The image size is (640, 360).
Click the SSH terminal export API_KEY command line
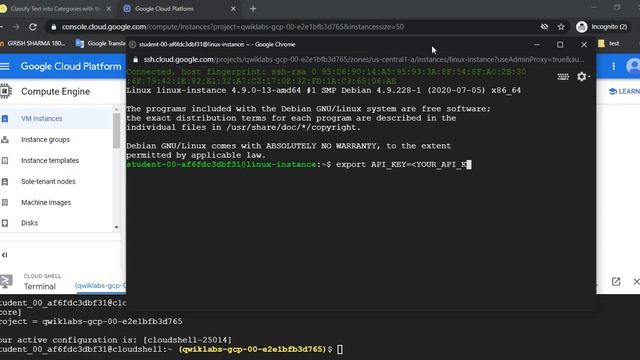[x=299, y=164]
